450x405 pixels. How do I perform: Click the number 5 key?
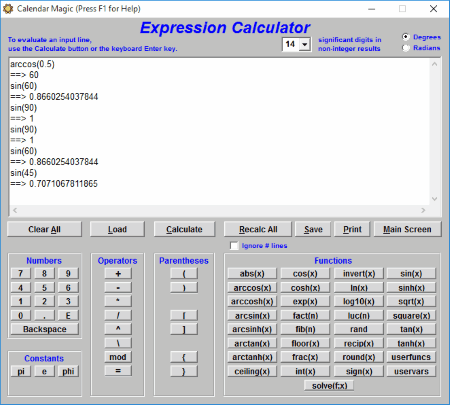pyautogui.click(x=44, y=287)
